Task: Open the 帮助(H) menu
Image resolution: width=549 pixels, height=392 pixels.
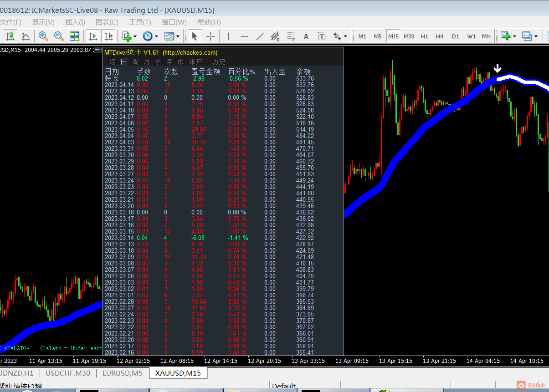Action: pos(209,22)
